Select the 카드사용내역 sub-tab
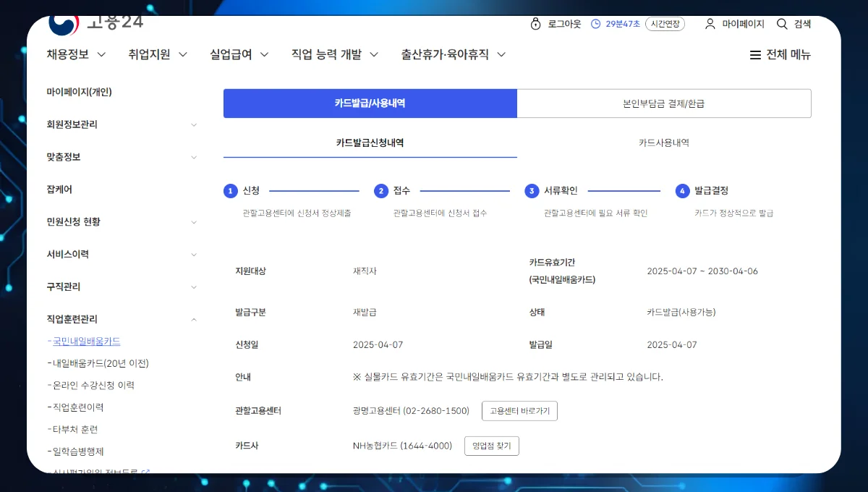 pyautogui.click(x=663, y=143)
